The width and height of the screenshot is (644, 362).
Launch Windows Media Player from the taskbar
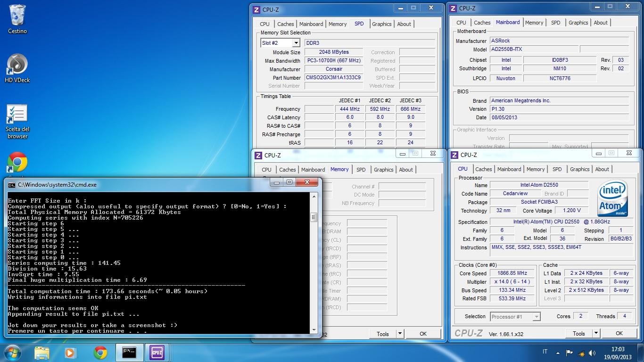click(x=70, y=352)
